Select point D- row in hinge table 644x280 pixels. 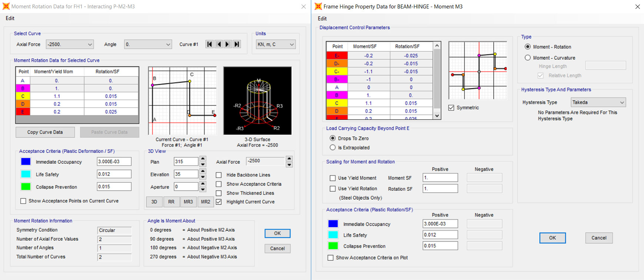click(x=379, y=64)
